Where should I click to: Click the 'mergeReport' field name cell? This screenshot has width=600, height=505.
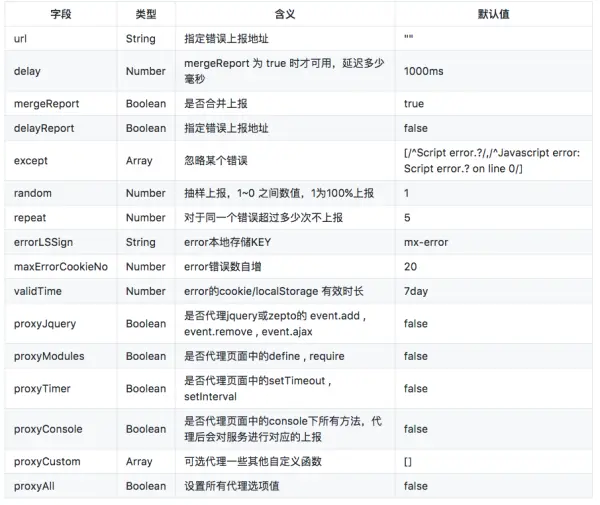(x=46, y=104)
